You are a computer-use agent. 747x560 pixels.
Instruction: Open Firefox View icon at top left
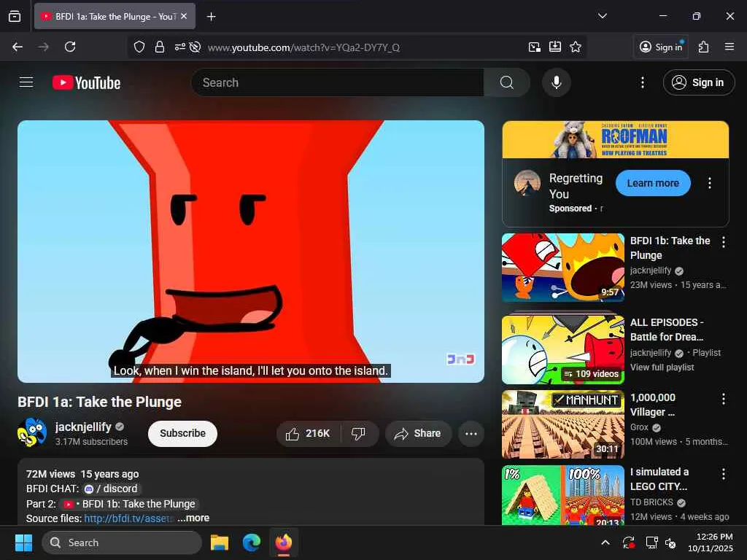coord(15,16)
